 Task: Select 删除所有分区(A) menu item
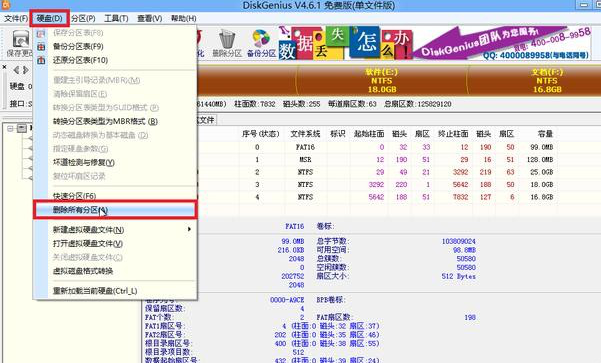pyautogui.click(x=115, y=210)
